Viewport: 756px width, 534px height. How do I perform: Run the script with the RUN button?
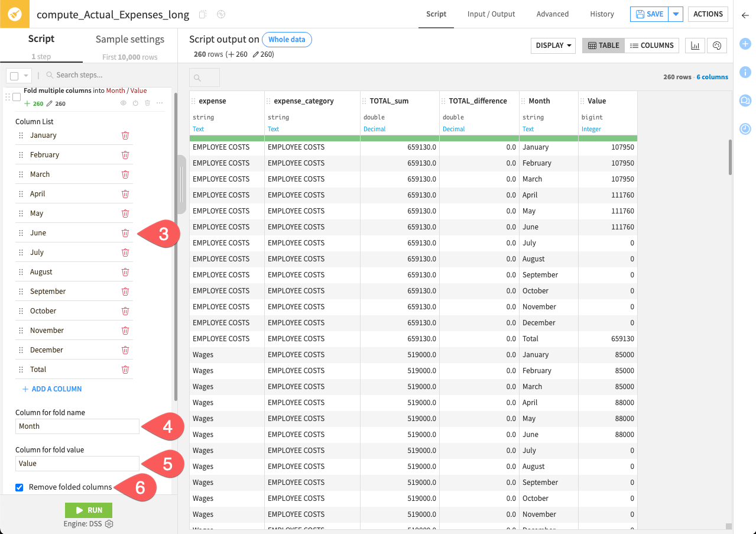(88, 510)
